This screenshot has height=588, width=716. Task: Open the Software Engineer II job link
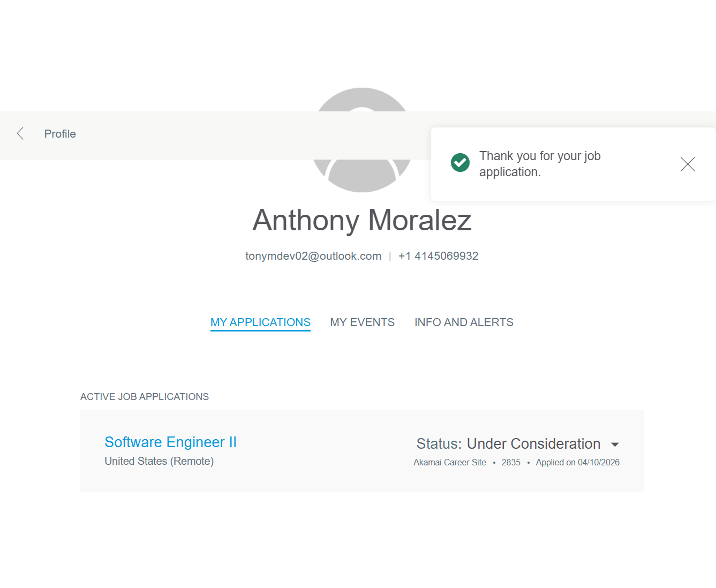click(x=170, y=442)
